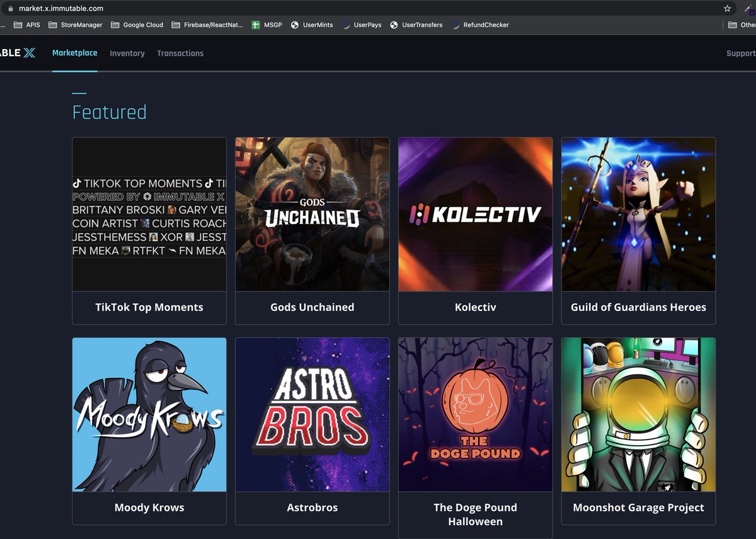Open the Kolectiv collection image
The width and height of the screenshot is (756, 539).
(x=476, y=214)
